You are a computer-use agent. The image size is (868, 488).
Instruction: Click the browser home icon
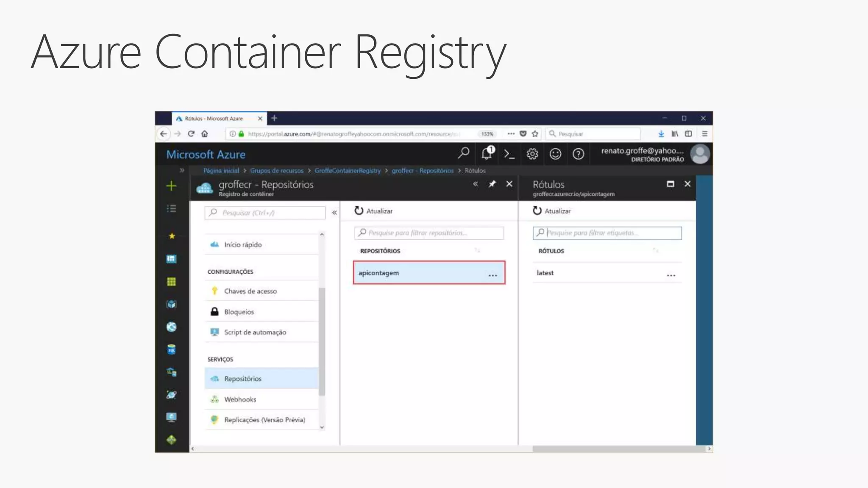coord(205,134)
